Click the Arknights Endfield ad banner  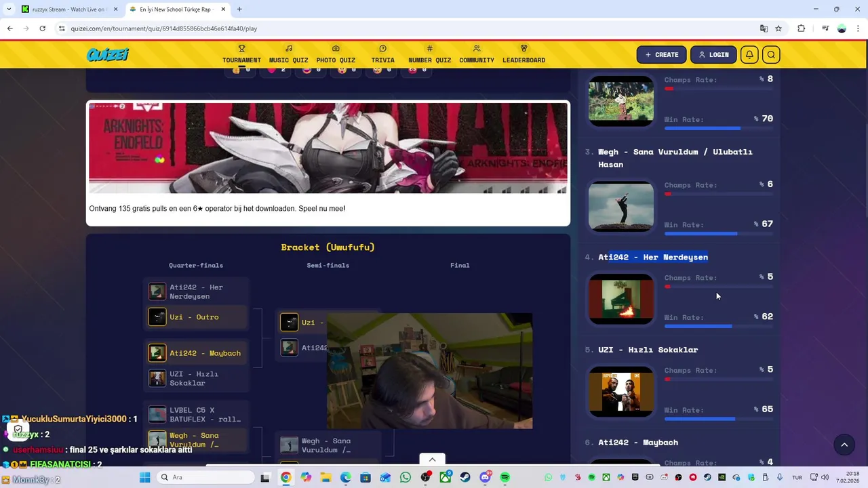328,148
